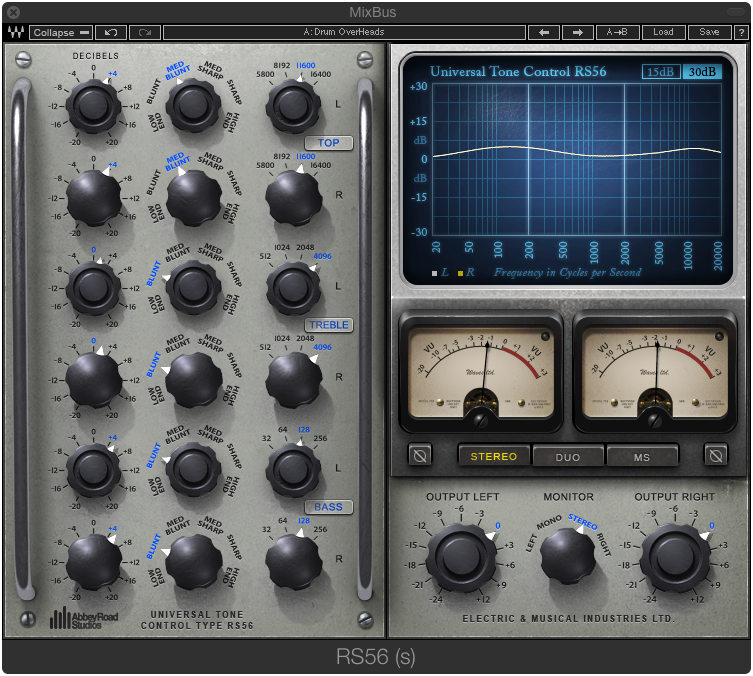Open the Save preset menu

point(709,32)
